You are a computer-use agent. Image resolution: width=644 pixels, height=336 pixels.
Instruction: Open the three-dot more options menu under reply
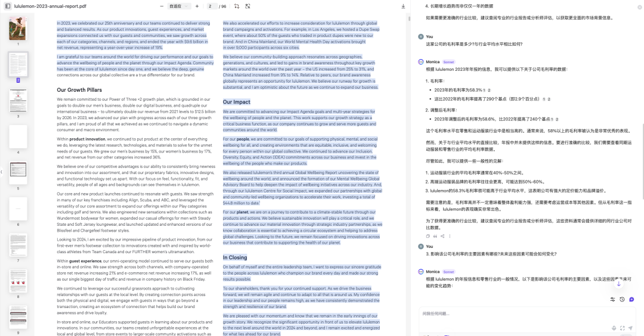point(450,237)
